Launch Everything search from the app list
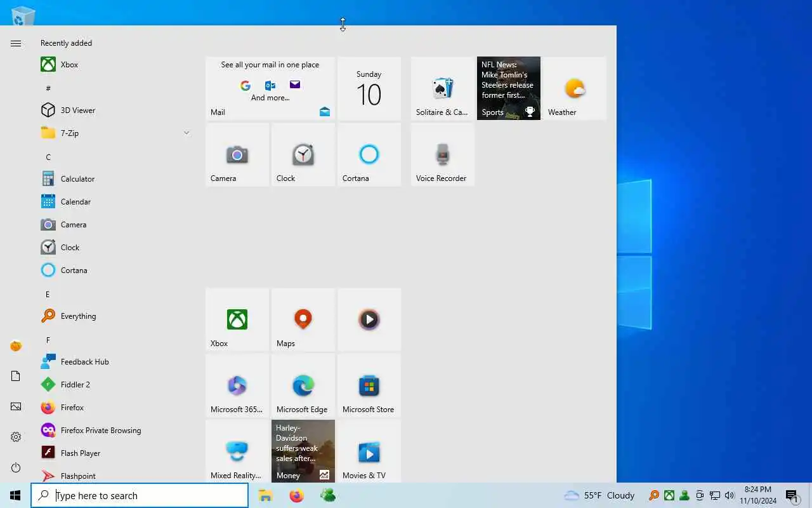812x508 pixels. [x=114, y=316]
